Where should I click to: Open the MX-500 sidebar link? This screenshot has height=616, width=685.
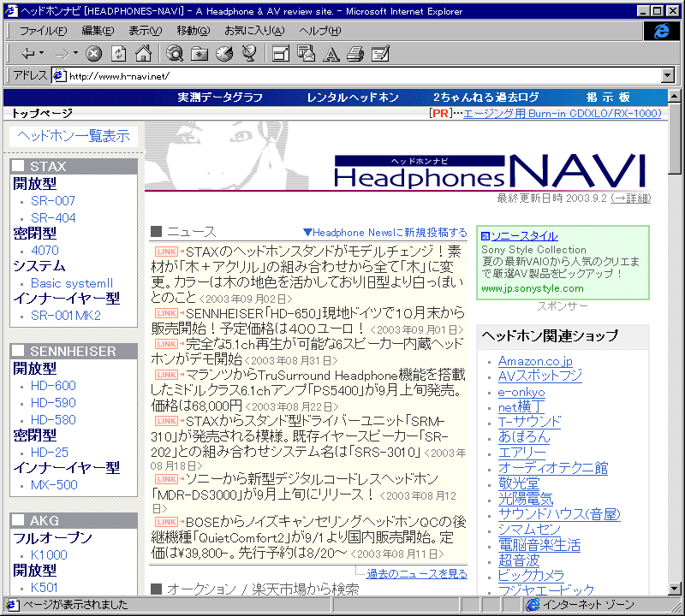(54, 485)
